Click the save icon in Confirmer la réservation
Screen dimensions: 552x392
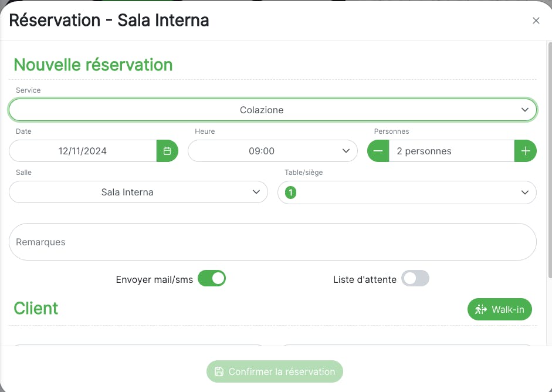pyautogui.click(x=219, y=371)
